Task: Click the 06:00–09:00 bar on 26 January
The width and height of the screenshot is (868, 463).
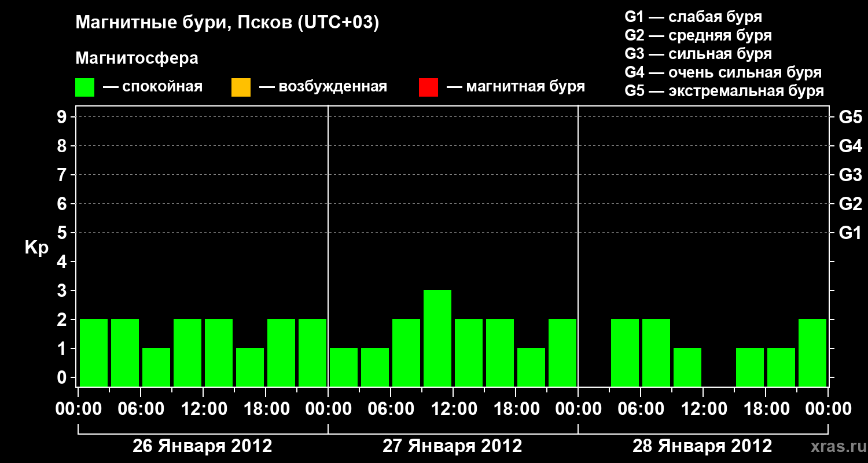Action: [156, 367]
